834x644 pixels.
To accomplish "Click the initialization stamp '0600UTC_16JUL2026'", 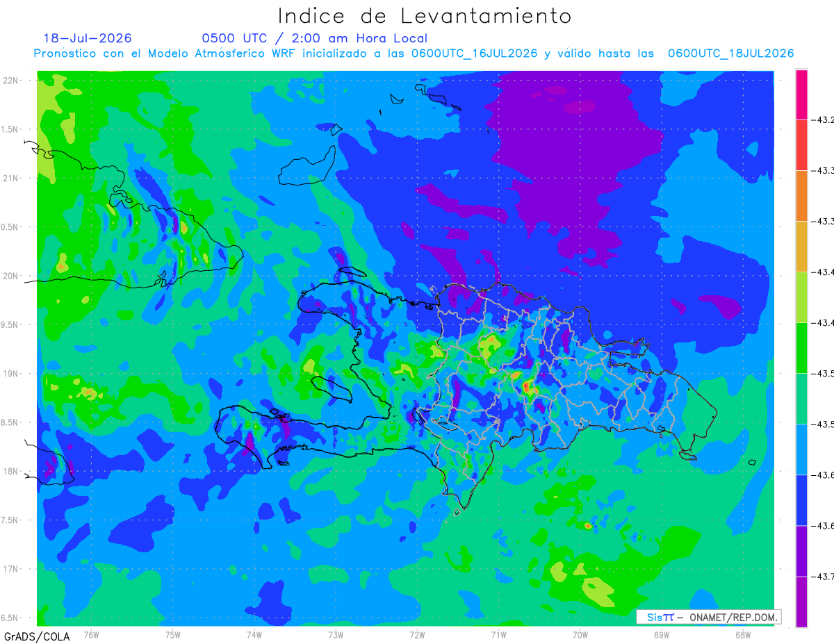I will 474,53.
